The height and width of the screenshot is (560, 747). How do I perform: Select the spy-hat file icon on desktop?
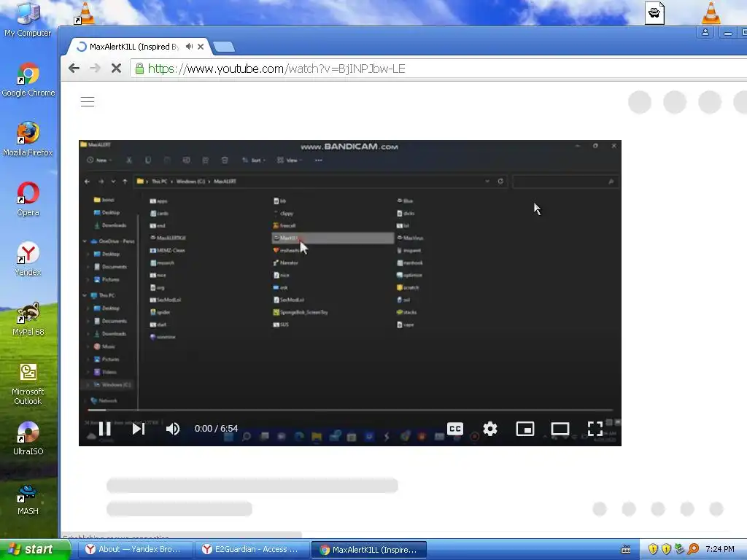pos(654,13)
